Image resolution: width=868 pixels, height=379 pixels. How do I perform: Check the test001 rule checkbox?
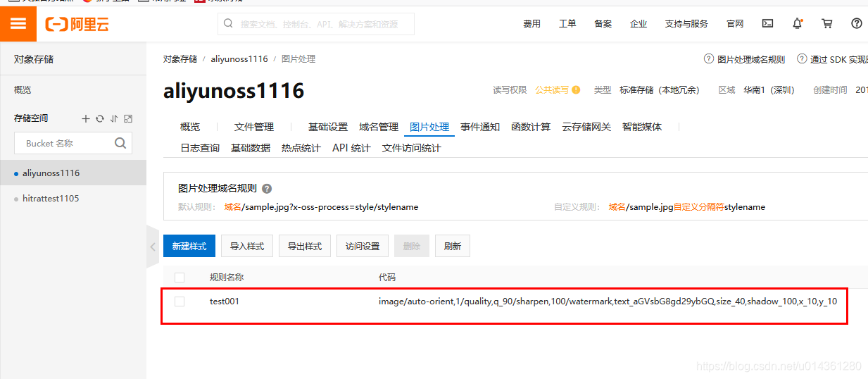click(180, 302)
